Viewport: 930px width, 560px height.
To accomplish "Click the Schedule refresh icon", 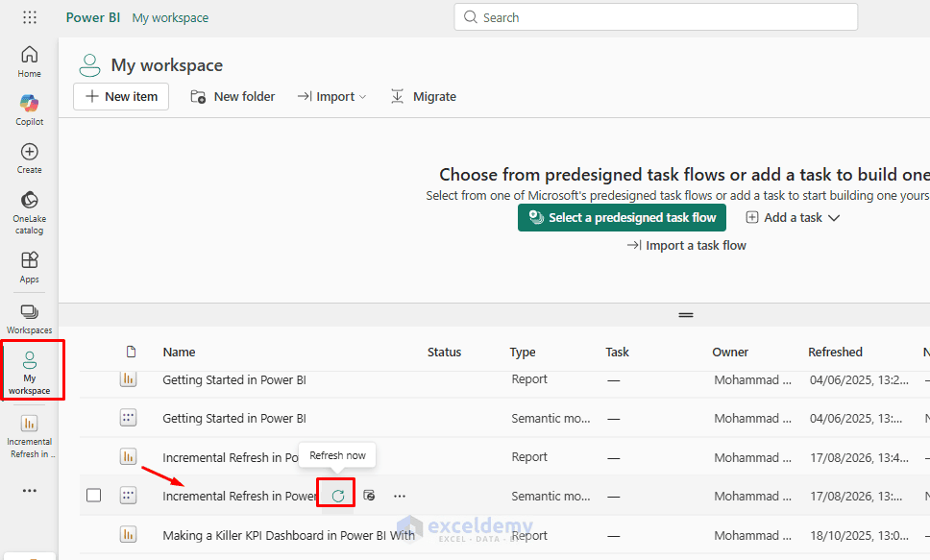I will (x=369, y=496).
